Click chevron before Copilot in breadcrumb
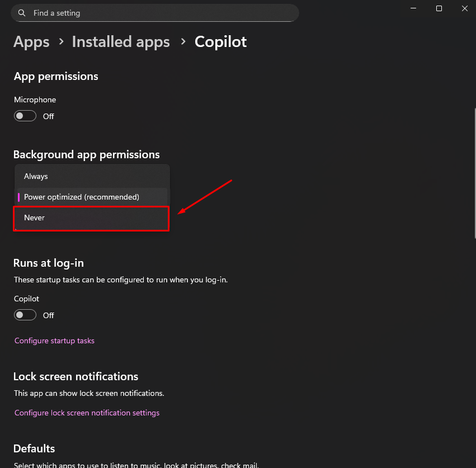Screen dimensions: 476x468 [x=182, y=42]
